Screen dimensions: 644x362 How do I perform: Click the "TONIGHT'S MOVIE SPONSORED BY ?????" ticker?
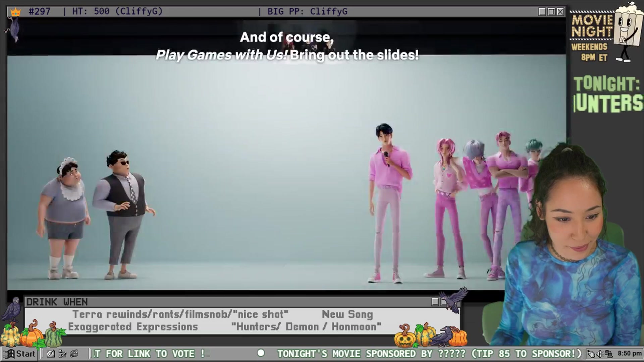tap(371, 354)
